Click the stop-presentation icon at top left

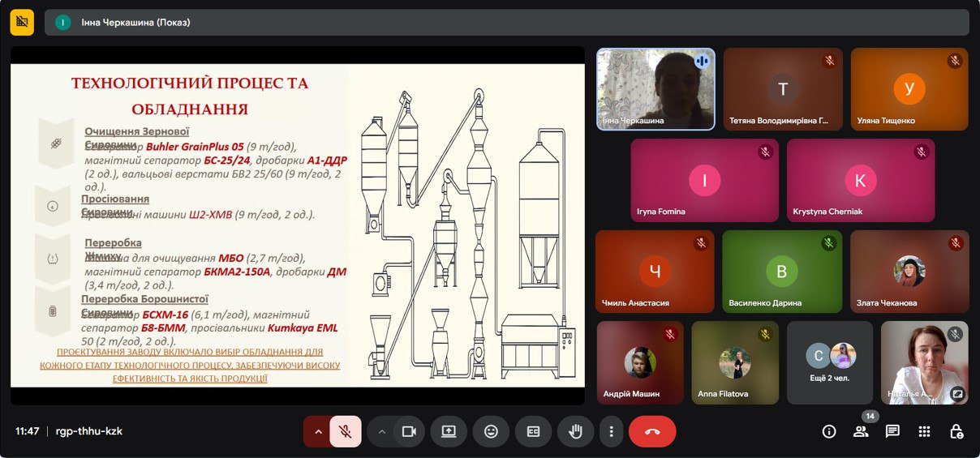click(x=22, y=22)
